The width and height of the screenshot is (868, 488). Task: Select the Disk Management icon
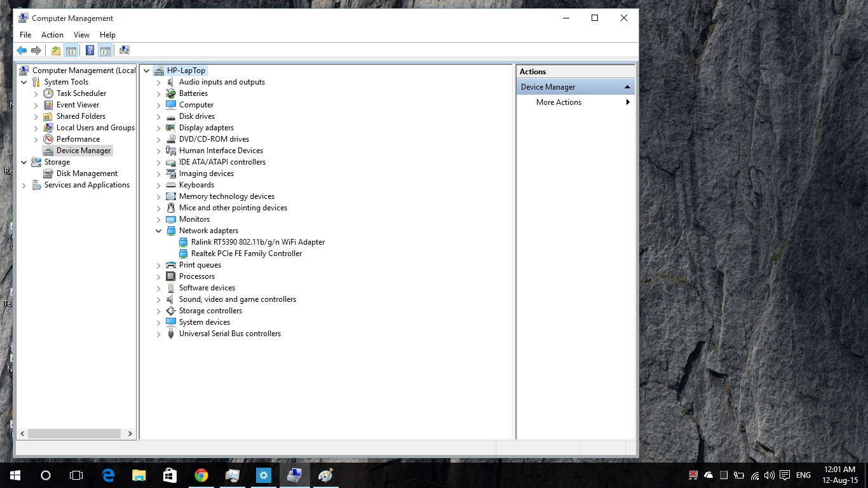48,173
